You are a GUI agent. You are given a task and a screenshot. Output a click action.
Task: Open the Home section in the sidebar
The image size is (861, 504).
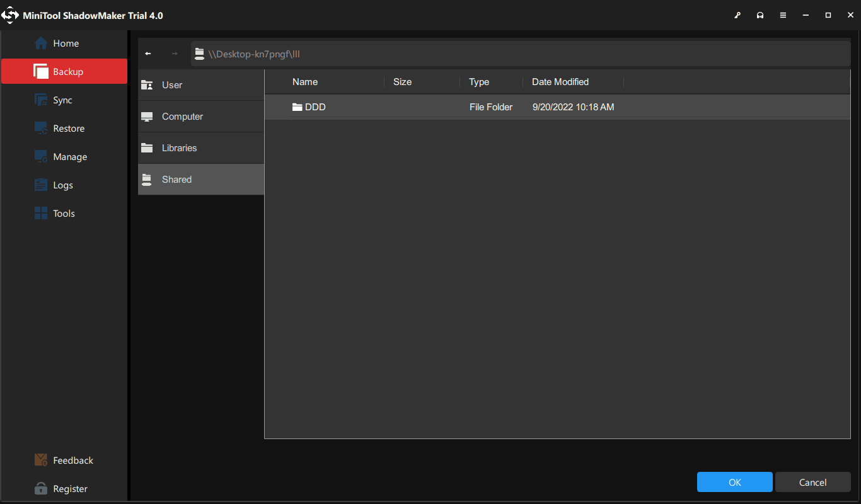click(x=63, y=43)
